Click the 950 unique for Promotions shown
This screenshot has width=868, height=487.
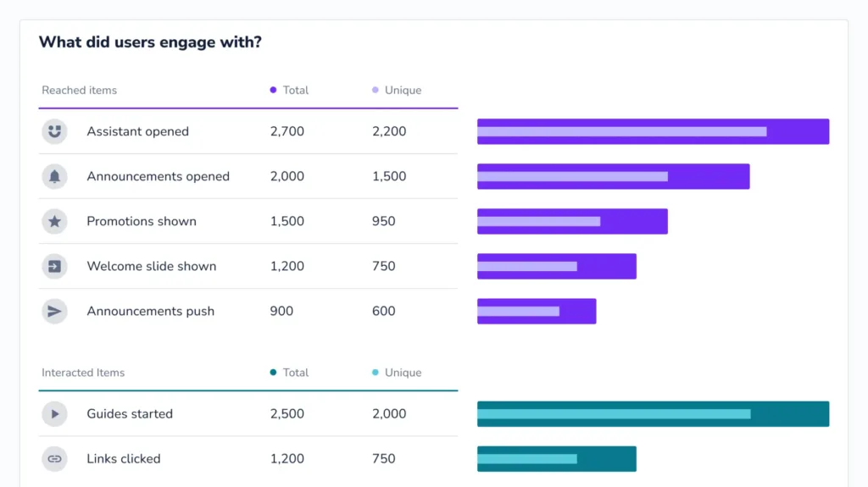[384, 221]
